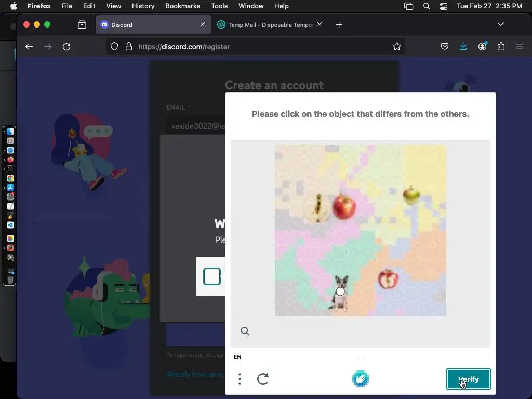The height and width of the screenshot is (399, 532).
Task: Open Spotlight search in menu bar
Action: click(x=427, y=6)
